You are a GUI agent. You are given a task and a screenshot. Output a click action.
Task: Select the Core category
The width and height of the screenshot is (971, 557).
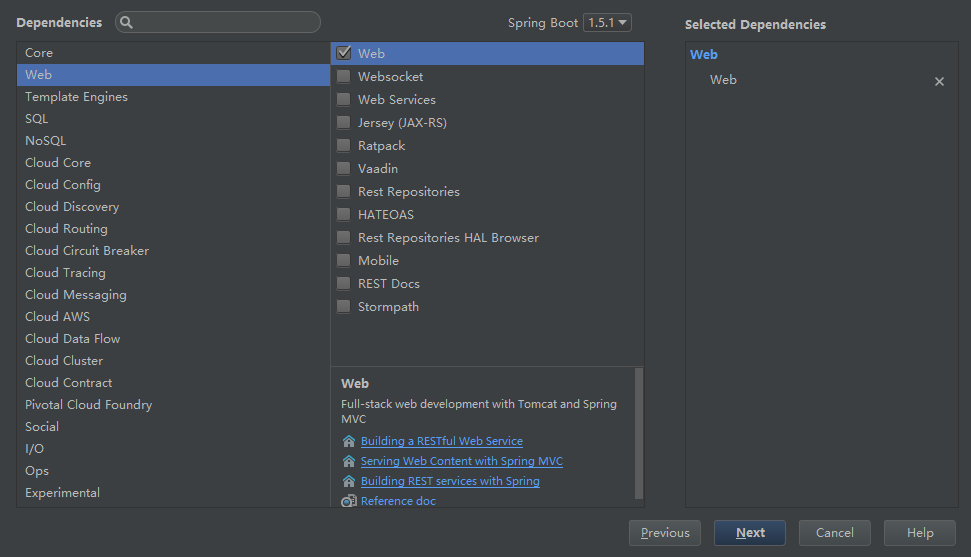coord(173,53)
